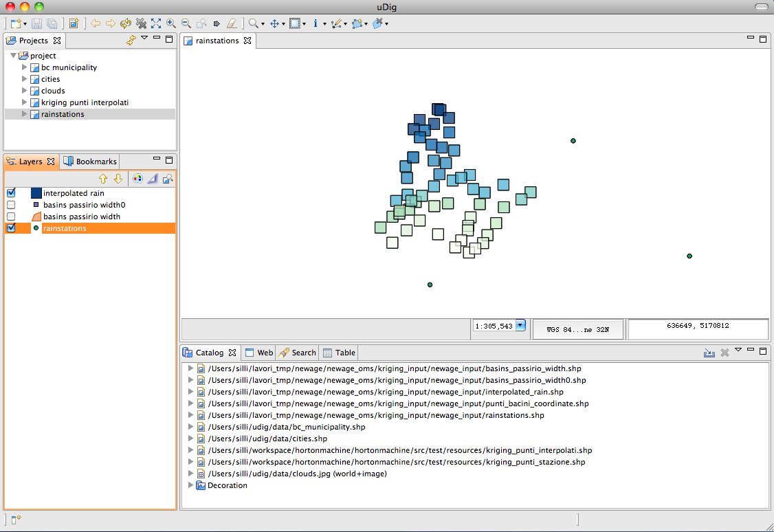Image resolution: width=774 pixels, height=532 pixels.
Task: Click the Zoom In toolbar icon
Action: (x=170, y=23)
